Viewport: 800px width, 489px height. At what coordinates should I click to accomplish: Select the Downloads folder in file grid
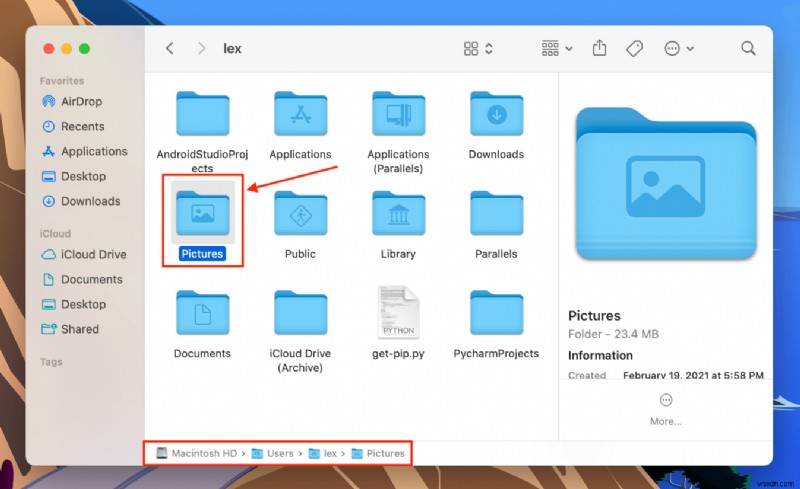(x=496, y=113)
